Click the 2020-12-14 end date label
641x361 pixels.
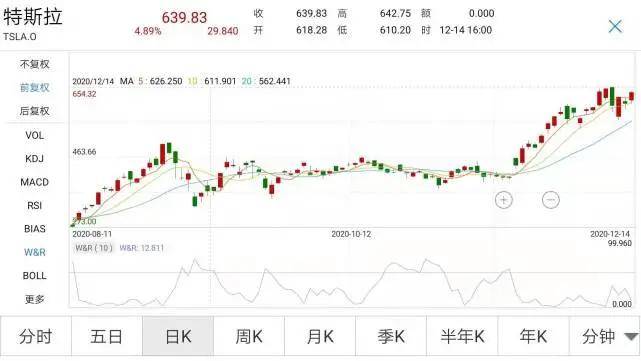pyautogui.click(x=610, y=234)
